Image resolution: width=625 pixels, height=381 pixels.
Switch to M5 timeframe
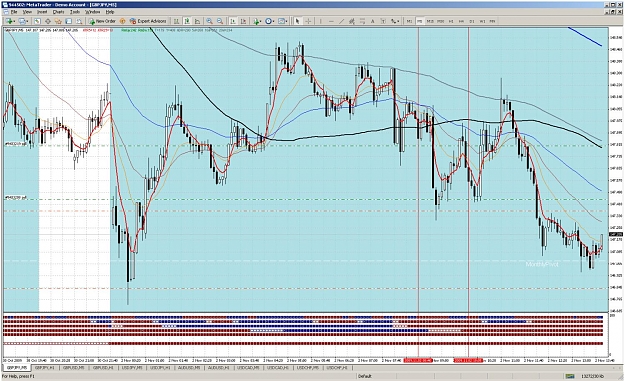click(x=420, y=21)
